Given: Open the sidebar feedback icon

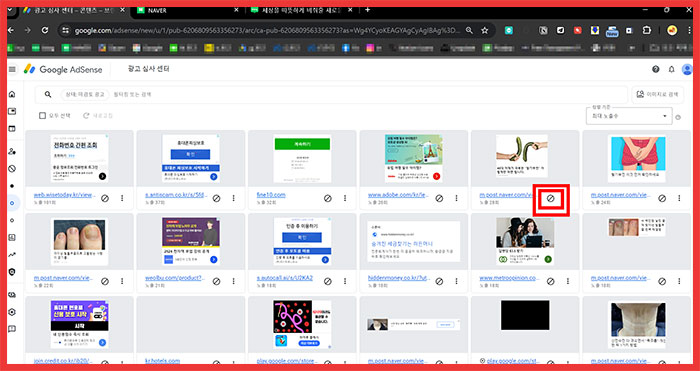Looking at the screenshot, I should (x=12, y=329).
